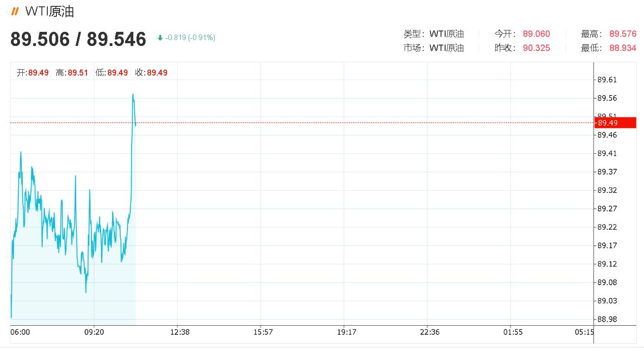Click the highest price value 89.576
Image resolution: width=644 pixels, height=348 pixels.
tap(623, 34)
